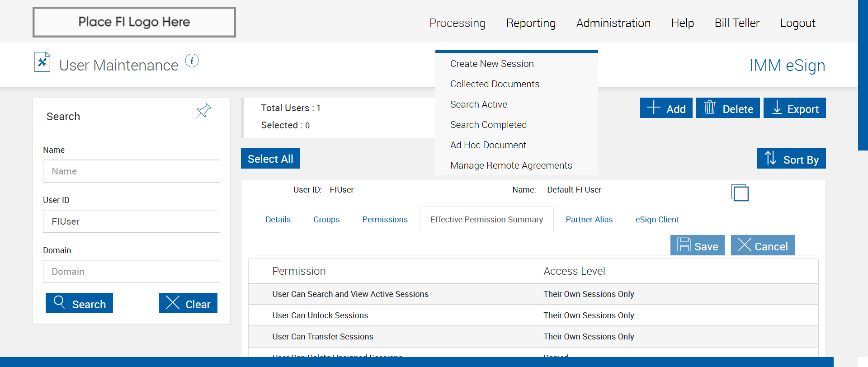Click the Add plus button

coord(666,108)
